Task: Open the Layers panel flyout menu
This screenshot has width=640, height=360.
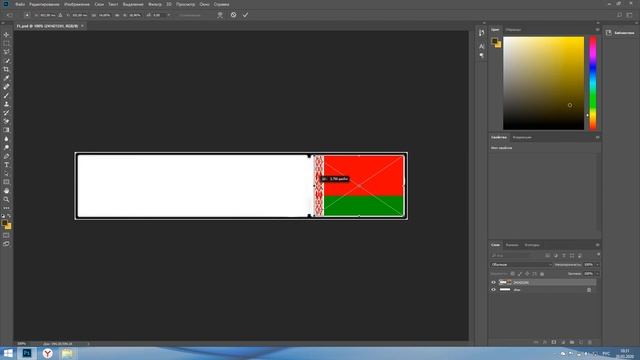Action: [598, 245]
